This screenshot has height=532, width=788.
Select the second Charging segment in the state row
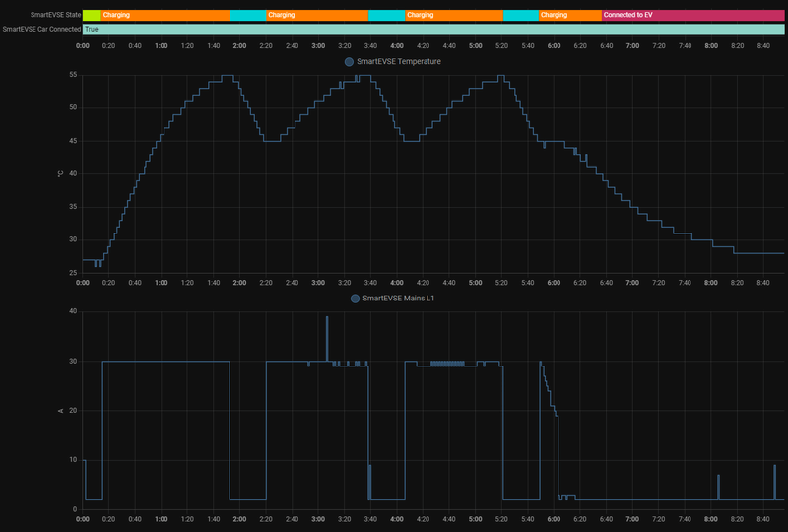pos(317,15)
